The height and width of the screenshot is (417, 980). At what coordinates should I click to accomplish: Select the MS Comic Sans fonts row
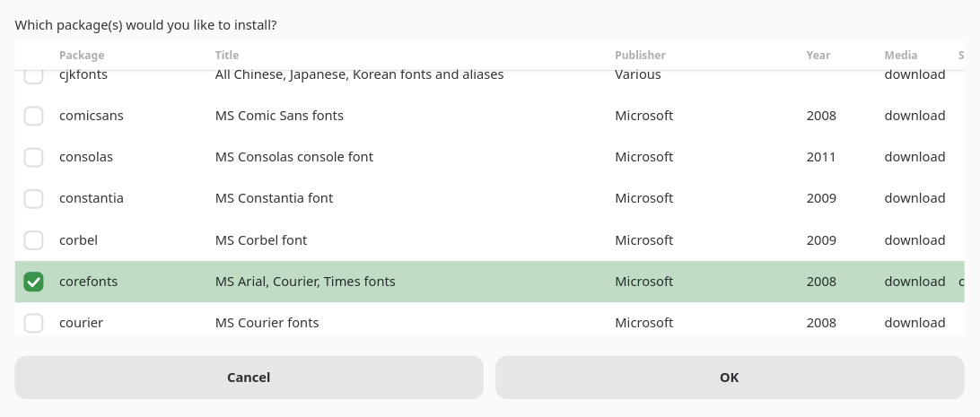279,116
